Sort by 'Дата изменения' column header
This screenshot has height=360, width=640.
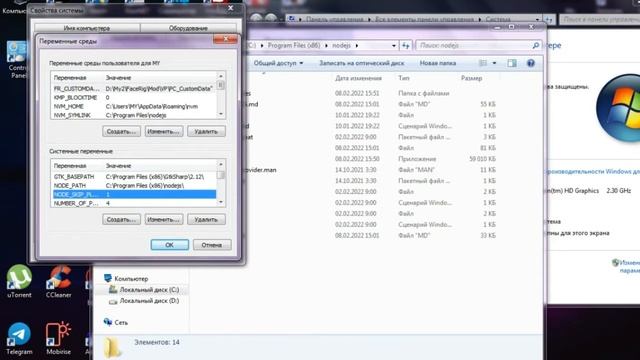(358, 78)
